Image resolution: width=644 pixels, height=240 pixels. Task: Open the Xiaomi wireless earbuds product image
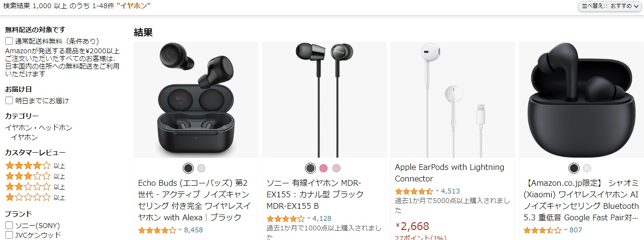pos(581,100)
